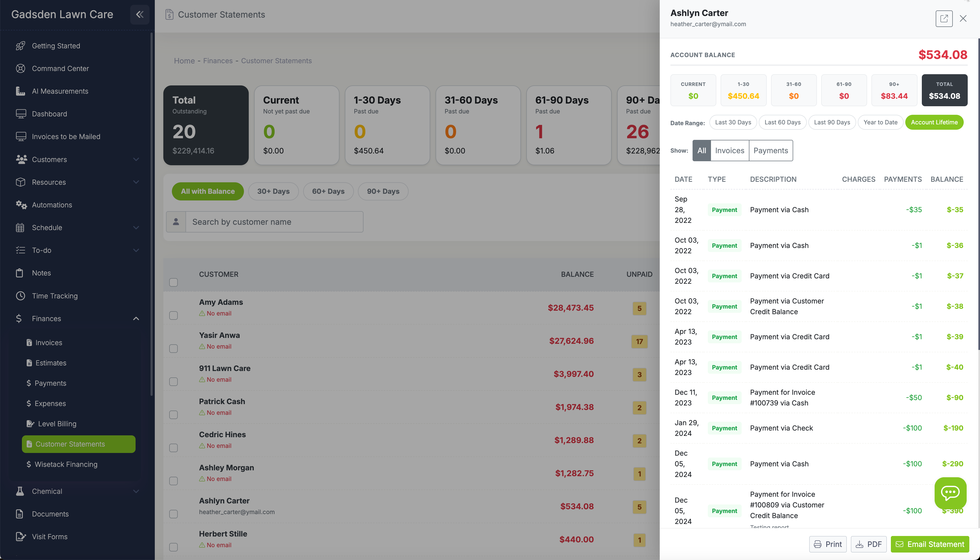Check the select-all box in the customer header
The image size is (980, 560).
(x=173, y=282)
